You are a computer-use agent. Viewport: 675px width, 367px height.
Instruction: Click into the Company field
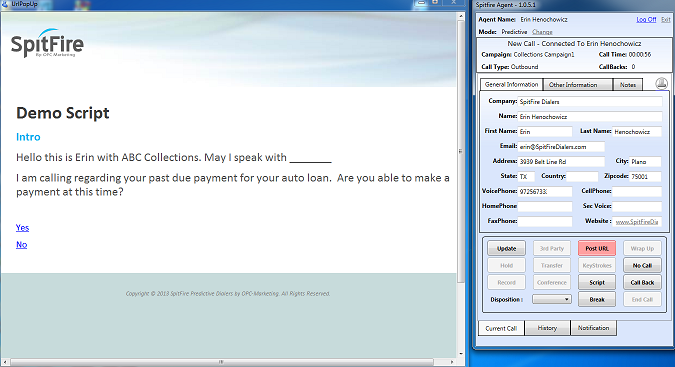pos(590,102)
